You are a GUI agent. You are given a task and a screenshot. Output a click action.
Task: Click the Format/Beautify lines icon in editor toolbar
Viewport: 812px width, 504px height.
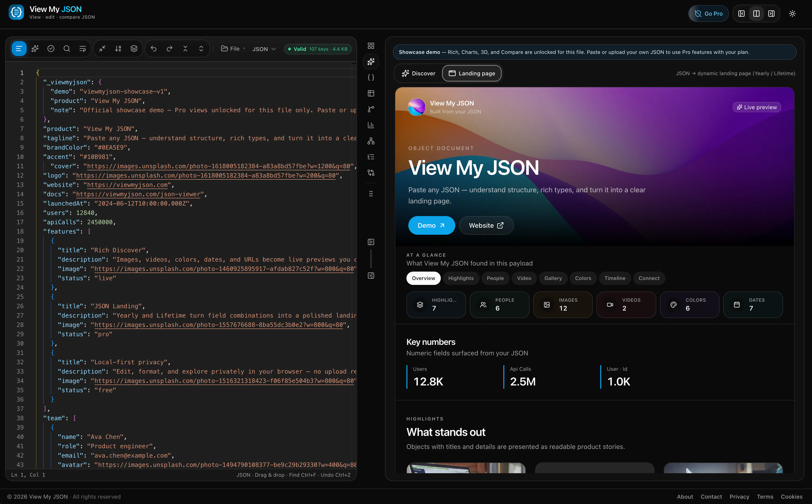click(x=19, y=49)
